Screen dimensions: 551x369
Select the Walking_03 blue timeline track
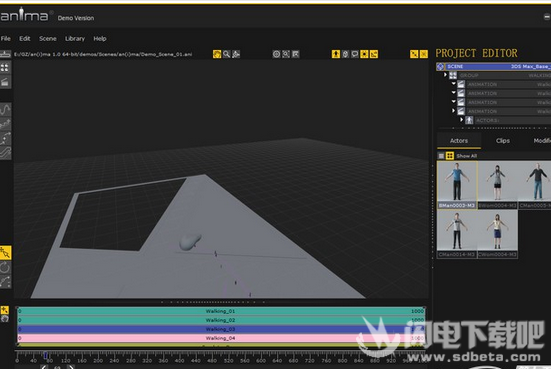221,329
